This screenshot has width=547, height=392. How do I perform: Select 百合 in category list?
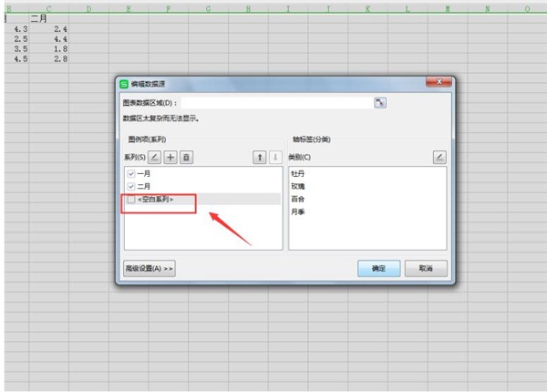point(298,199)
